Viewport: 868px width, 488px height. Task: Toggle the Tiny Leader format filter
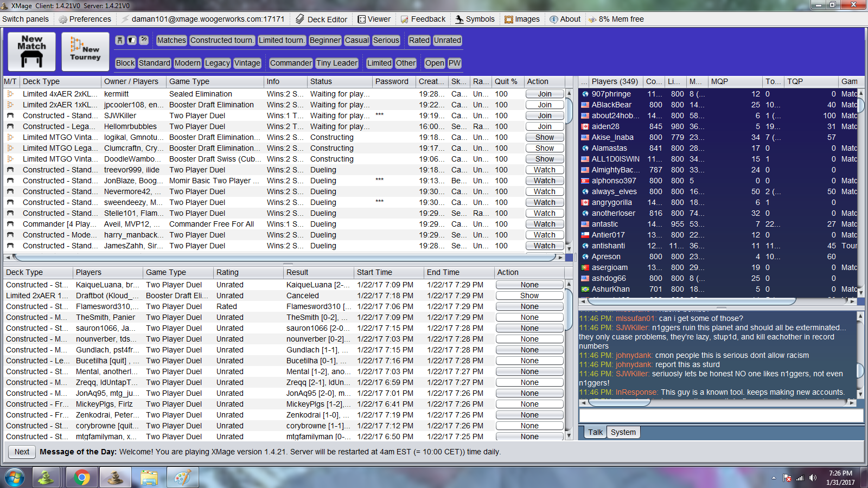(x=337, y=63)
